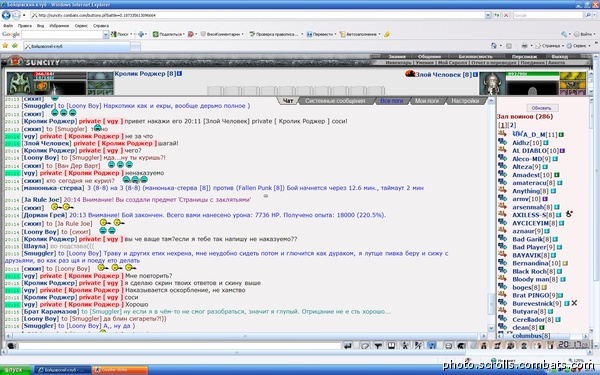Open the Избранное menu
The height and width of the screenshot is (375, 600).
[x=59, y=26]
